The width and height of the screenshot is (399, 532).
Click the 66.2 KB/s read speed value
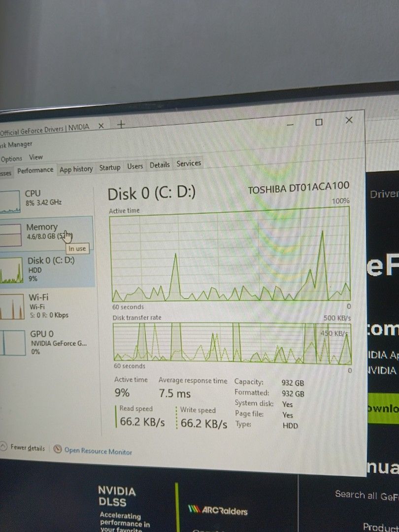pyautogui.click(x=142, y=422)
